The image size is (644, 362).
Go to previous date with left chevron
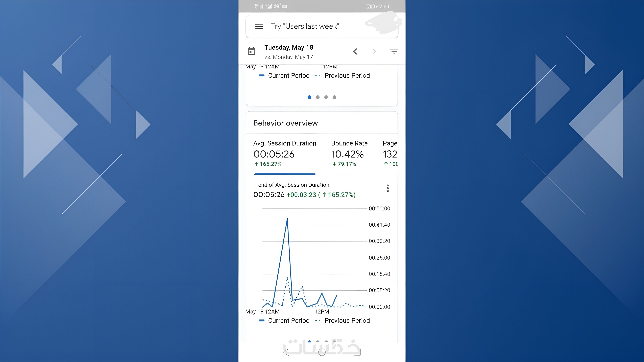coord(355,51)
